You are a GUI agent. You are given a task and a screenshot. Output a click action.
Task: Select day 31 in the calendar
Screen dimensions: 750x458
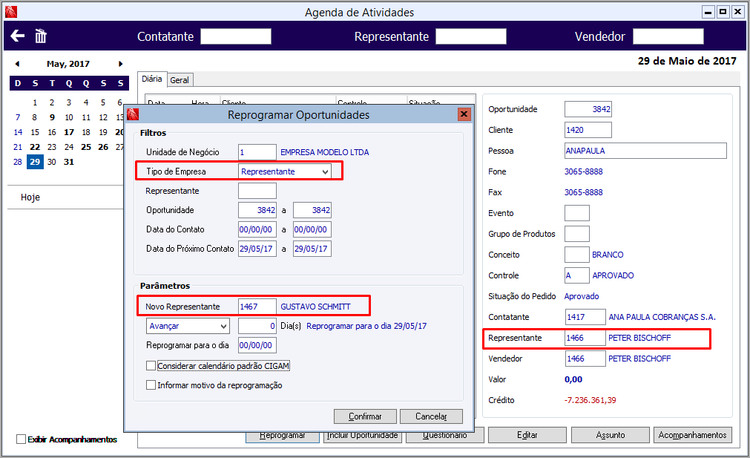point(69,162)
